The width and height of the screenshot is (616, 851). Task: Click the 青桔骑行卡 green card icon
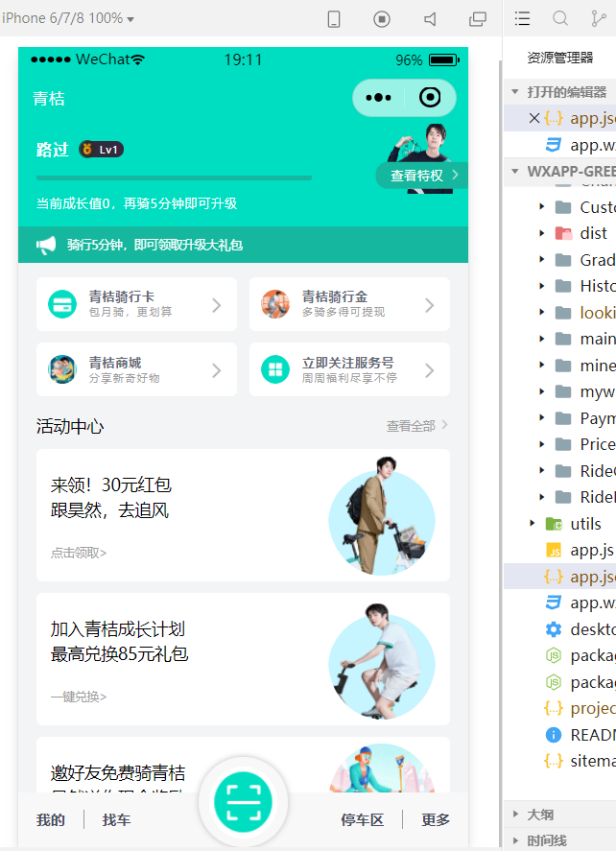pyautogui.click(x=62, y=304)
